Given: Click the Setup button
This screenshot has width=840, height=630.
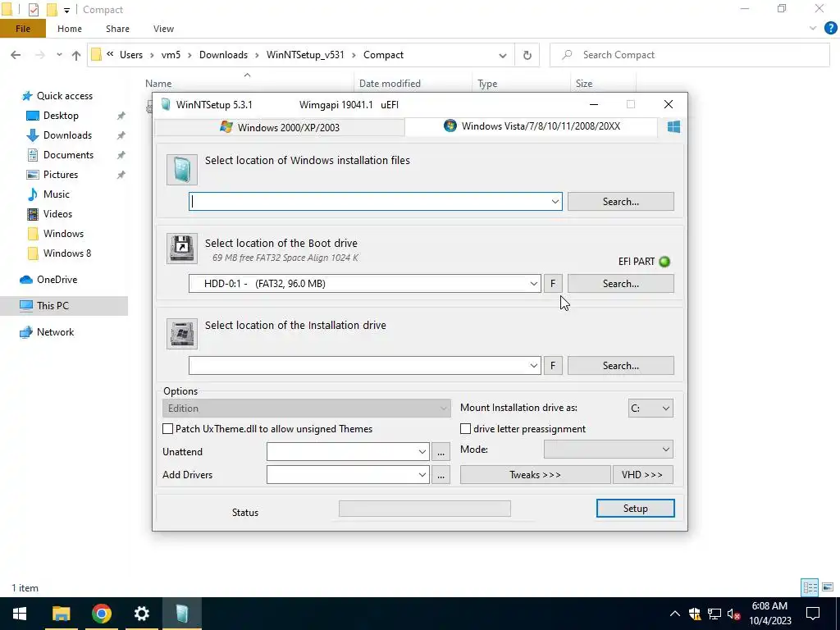Looking at the screenshot, I should coord(636,509).
